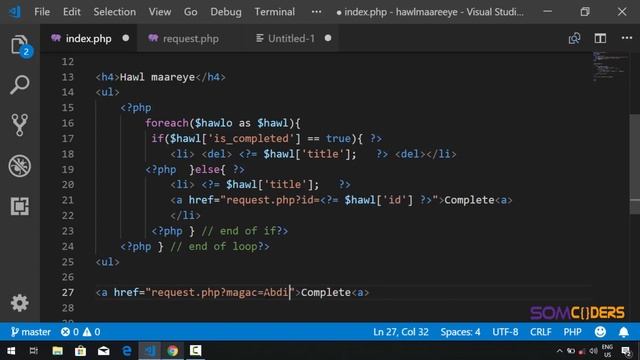Open the Debug panel icon
Image resolution: width=640 pixels, height=360 pixels.
[20, 166]
